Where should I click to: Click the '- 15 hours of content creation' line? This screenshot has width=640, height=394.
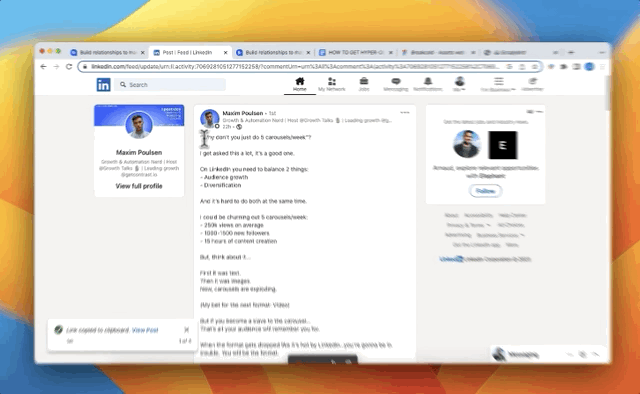coord(238,241)
